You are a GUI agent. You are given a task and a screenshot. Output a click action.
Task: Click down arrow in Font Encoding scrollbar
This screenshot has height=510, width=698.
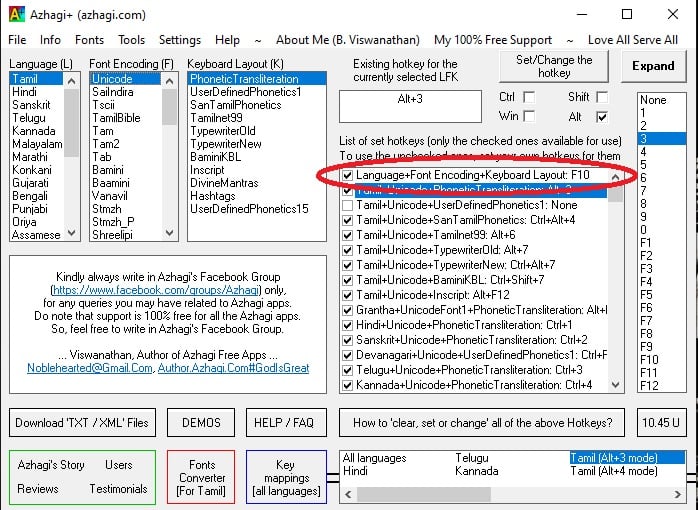169,233
